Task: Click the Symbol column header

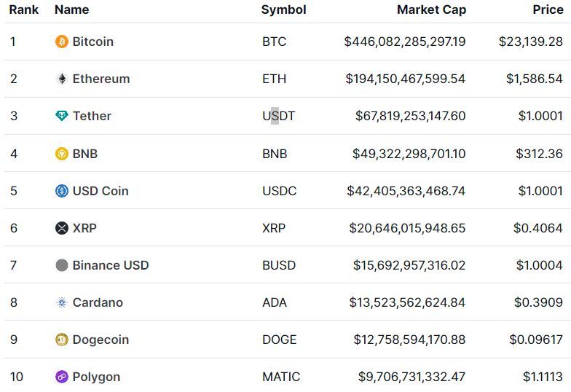Action: point(284,10)
